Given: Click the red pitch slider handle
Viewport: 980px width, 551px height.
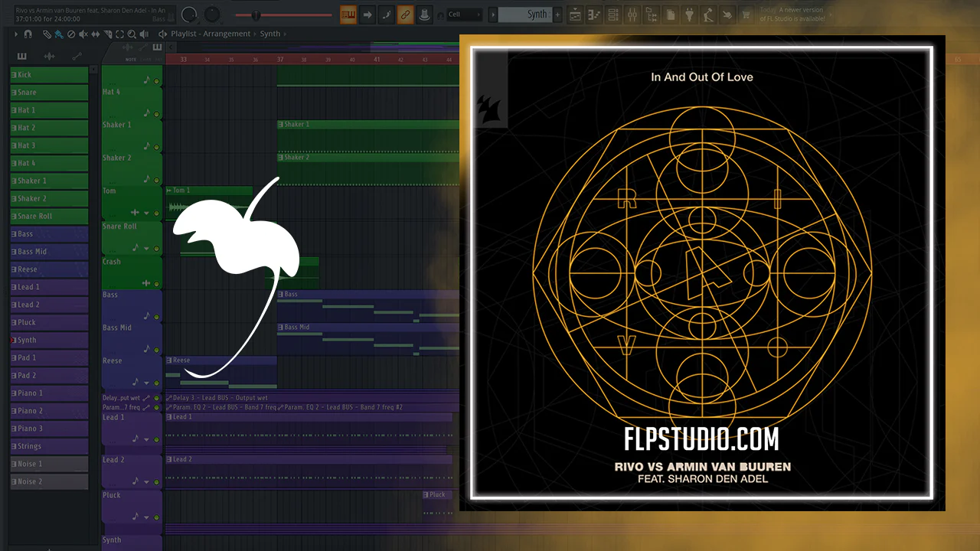Looking at the screenshot, I should pos(256,15).
